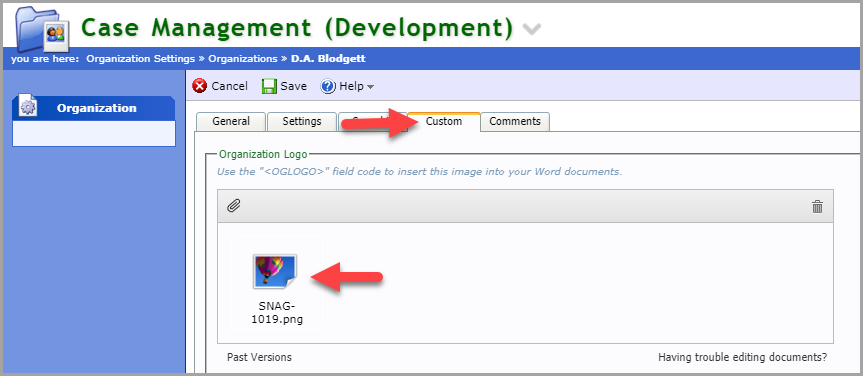Click Having trouble editing documents link
This screenshot has height=376, width=863.
click(x=742, y=357)
